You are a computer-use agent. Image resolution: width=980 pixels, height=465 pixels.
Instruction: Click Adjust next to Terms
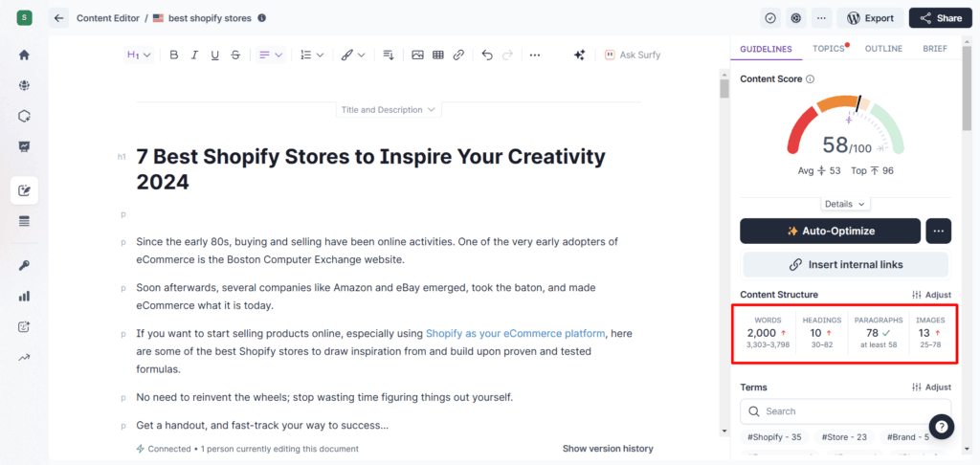pos(931,387)
